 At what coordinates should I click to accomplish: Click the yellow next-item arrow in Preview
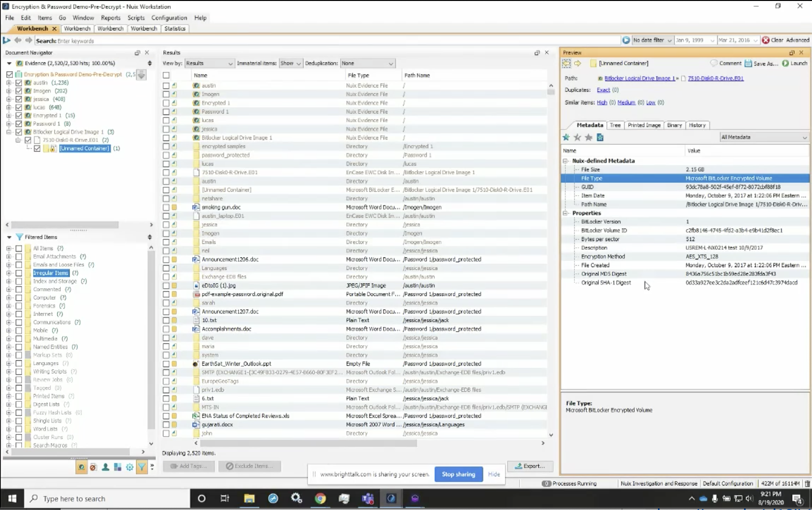click(x=578, y=63)
